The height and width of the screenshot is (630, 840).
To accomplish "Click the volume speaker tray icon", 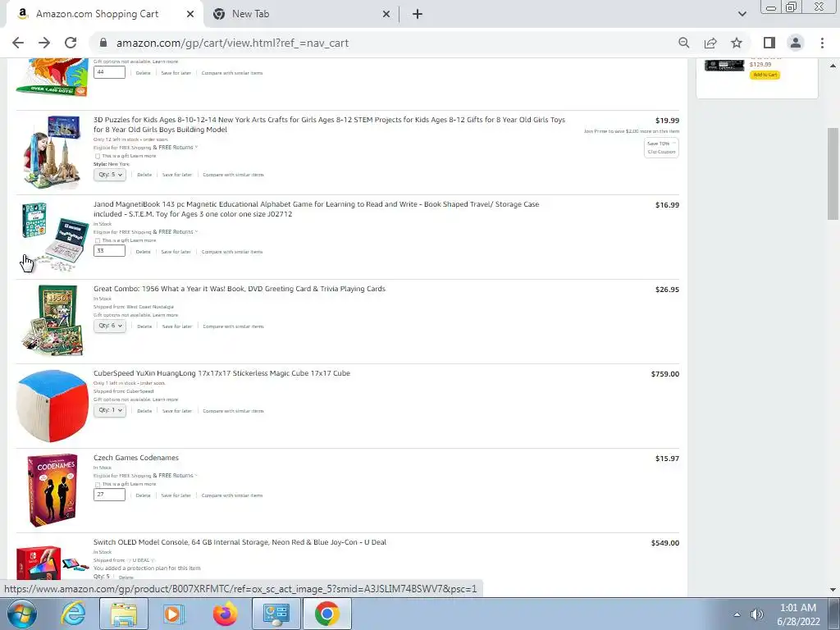I will 756,614.
